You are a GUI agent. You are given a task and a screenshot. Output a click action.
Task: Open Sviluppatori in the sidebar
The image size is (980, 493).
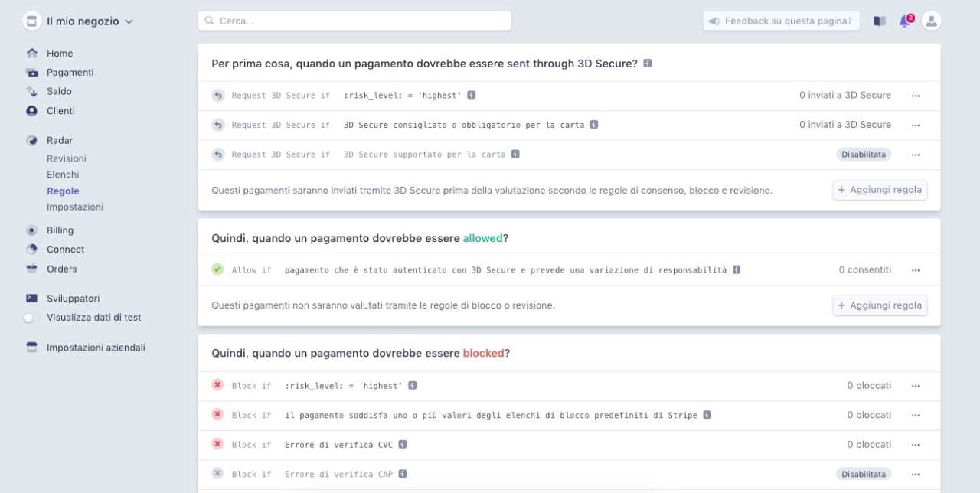coord(73,299)
